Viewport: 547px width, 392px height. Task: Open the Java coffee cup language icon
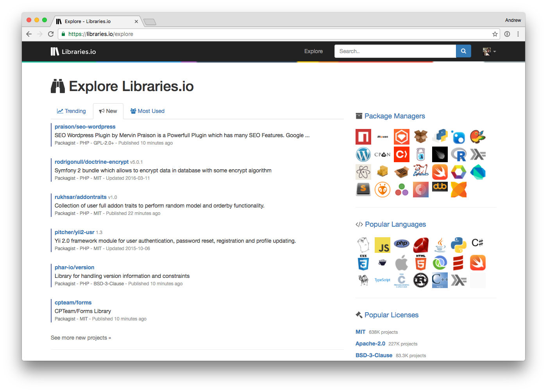pos(440,245)
